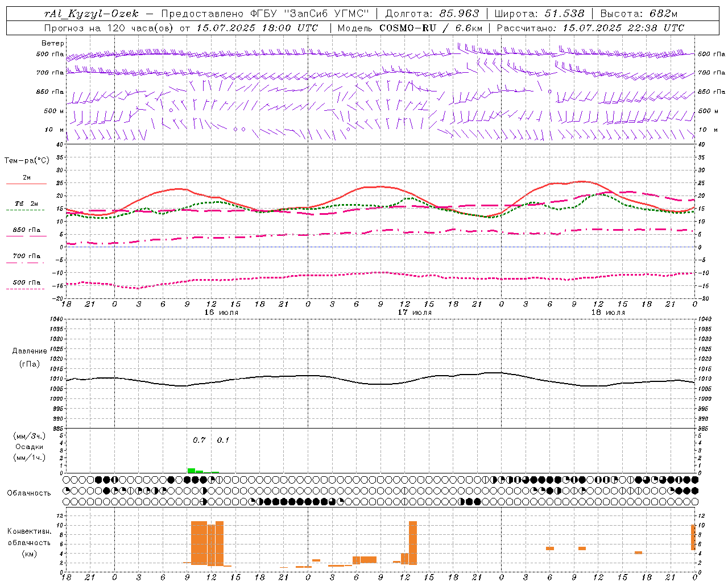Click the green precipitation bar under 0.7
This screenshot has height=582, width=728.
pyautogui.click(x=192, y=470)
